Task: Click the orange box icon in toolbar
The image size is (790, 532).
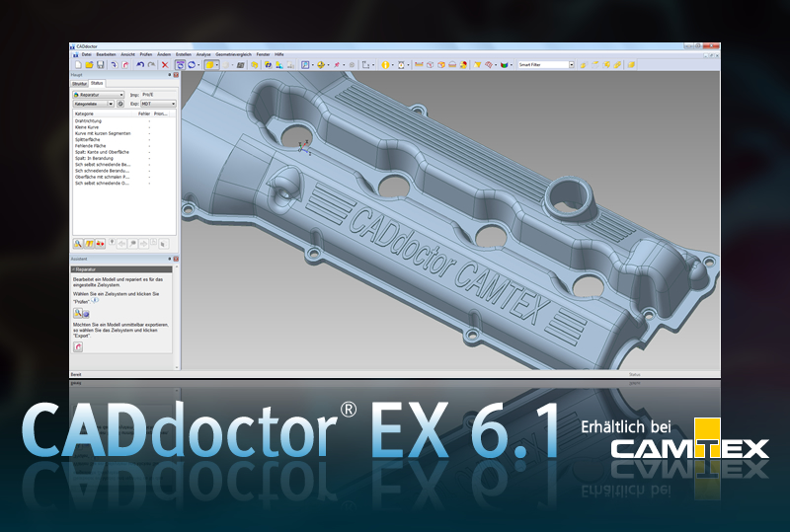Action: click(x=441, y=65)
